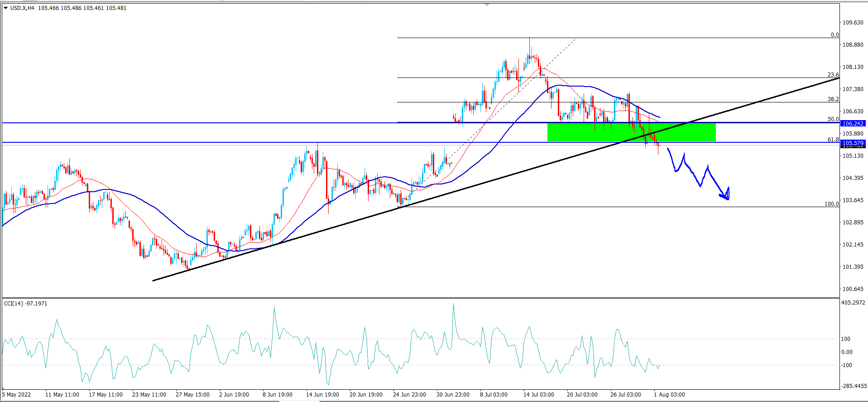
Task: Click the 100.0 Fibonacci level label
Action: 831,204
